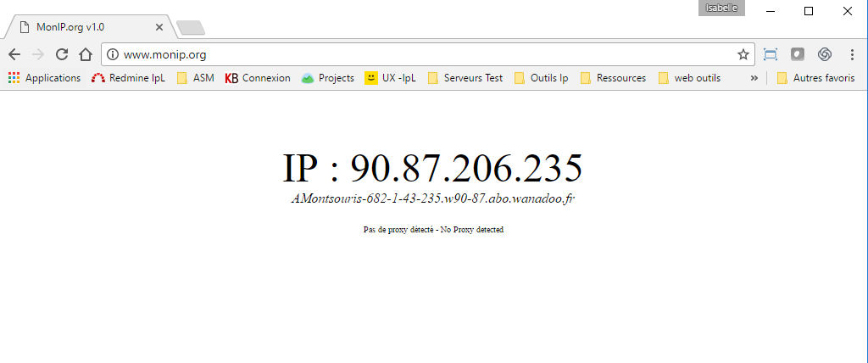
Task: Expand the hidden bookmarks overflow chevron
Action: tap(754, 78)
